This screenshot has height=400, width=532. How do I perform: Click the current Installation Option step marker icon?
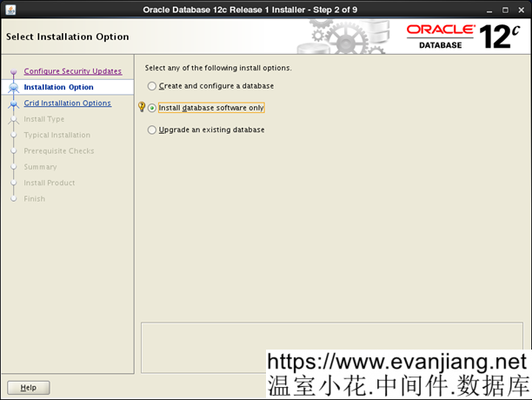coord(13,88)
